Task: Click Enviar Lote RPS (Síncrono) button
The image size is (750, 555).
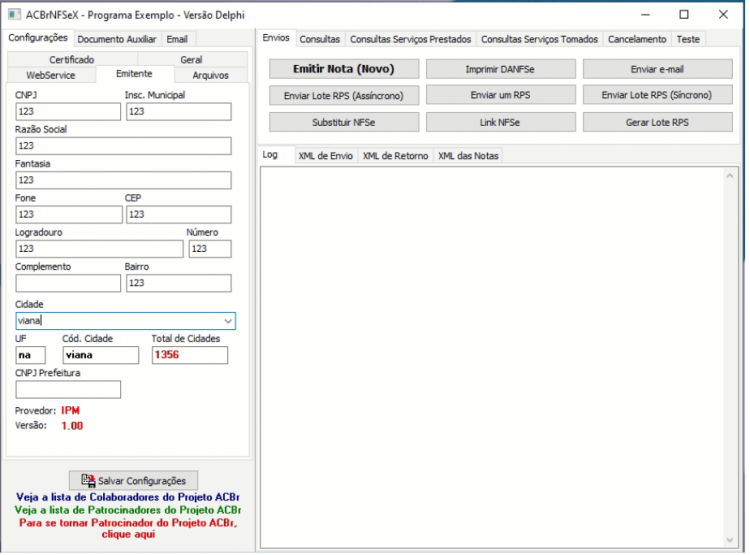Action: coord(657,95)
